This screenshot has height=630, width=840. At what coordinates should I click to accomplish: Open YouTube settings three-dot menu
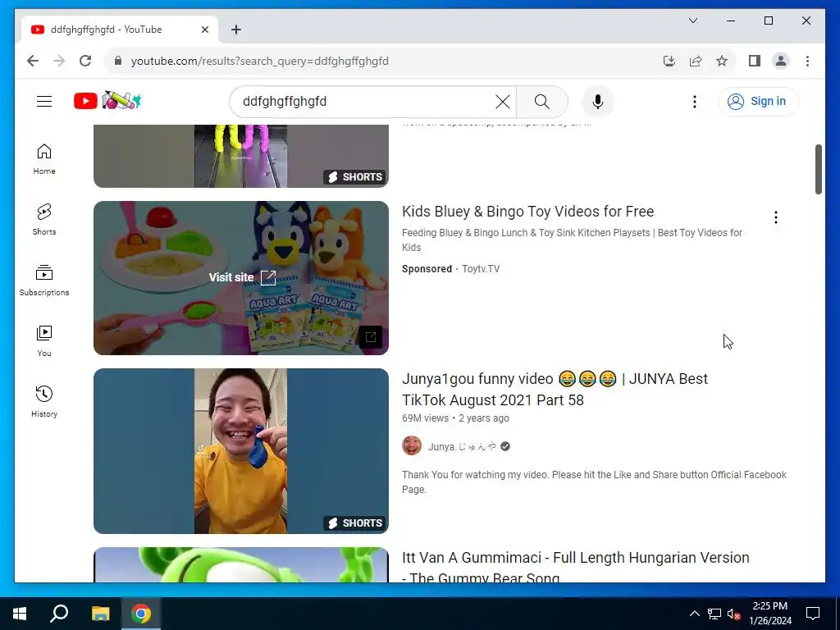pyautogui.click(x=694, y=101)
